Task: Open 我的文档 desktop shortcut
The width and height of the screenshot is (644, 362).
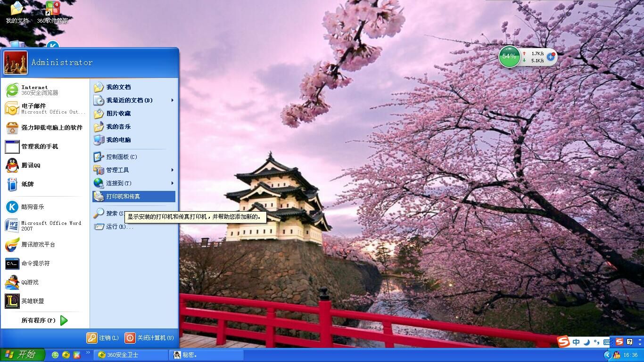Action: [17, 13]
